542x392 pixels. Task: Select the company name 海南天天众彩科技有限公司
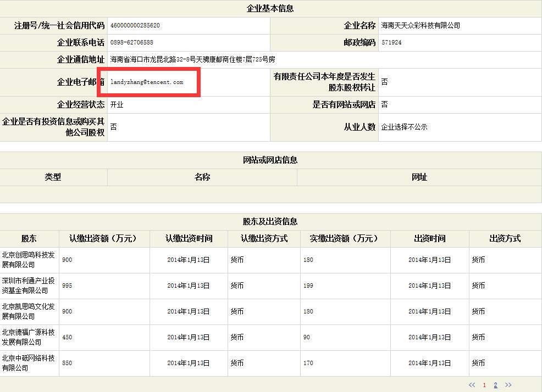click(x=422, y=25)
